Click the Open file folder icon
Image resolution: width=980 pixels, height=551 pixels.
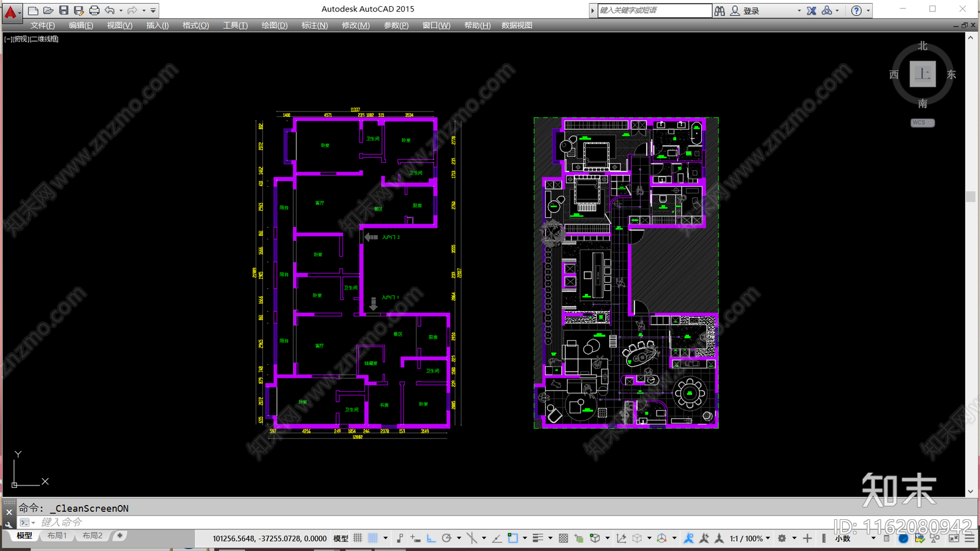tap(48, 10)
